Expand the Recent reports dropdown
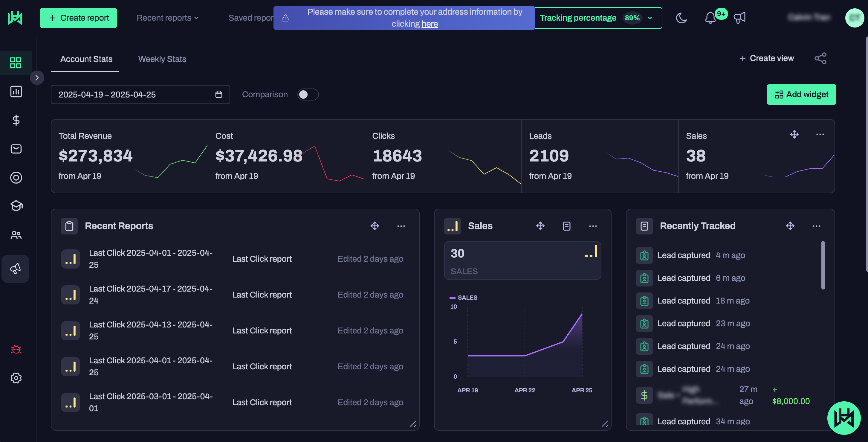Viewport: 868px width, 442px height. tap(167, 18)
